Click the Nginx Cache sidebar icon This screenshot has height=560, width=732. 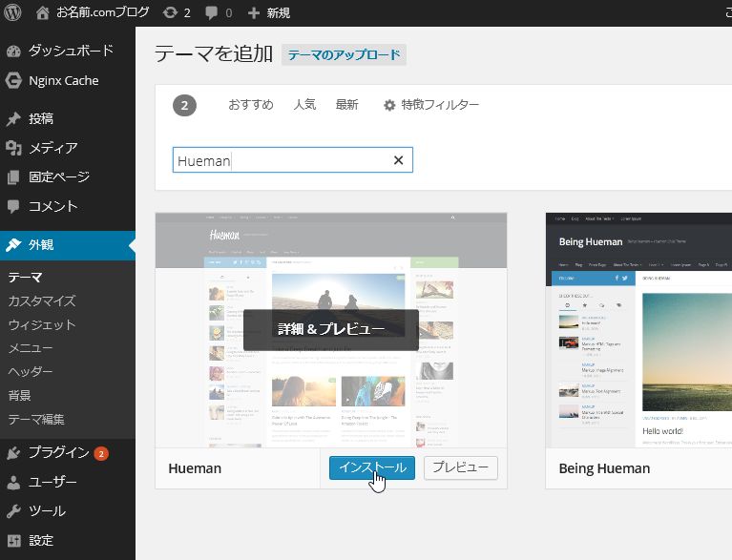tap(13, 81)
